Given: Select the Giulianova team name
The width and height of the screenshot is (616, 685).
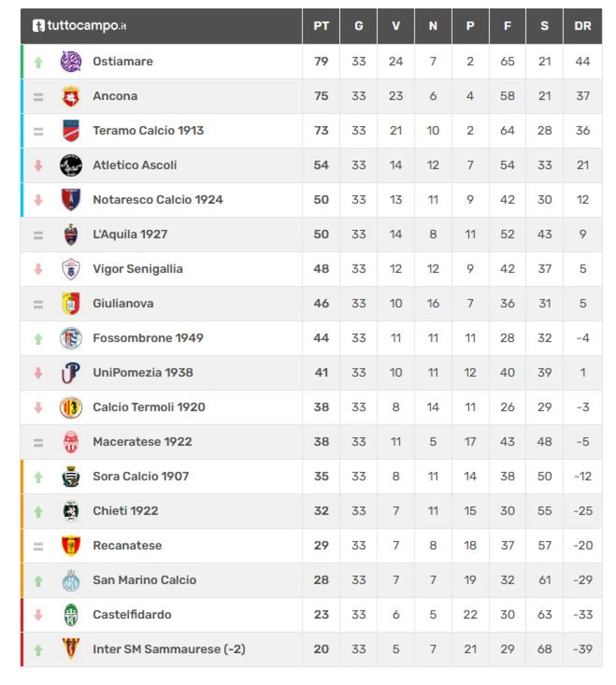Looking at the screenshot, I should click(x=123, y=304).
